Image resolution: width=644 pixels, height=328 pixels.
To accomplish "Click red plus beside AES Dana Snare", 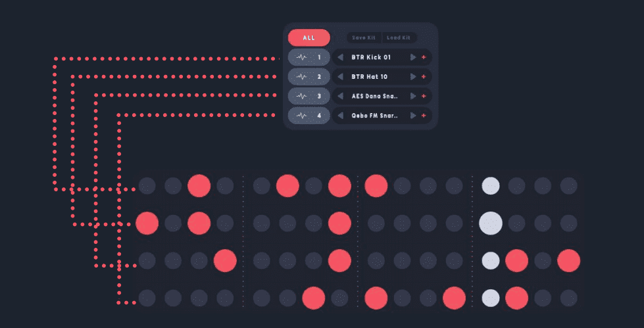I will click(x=424, y=96).
